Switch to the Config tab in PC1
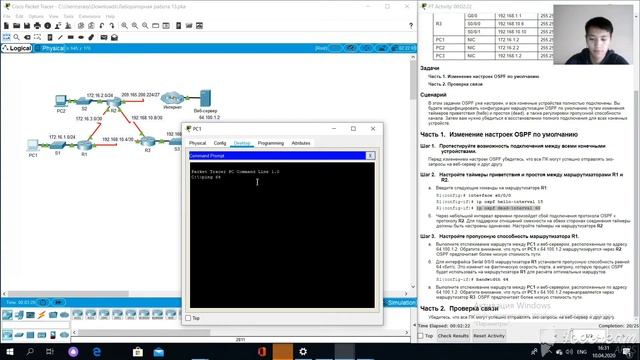The height and width of the screenshot is (360, 640). click(x=220, y=143)
